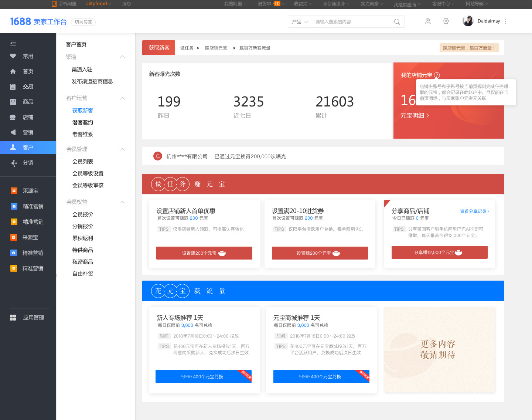The height and width of the screenshot is (420, 532).
Task: Click the user location icon beside search
Action: pyautogui.click(x=428, y=21)
